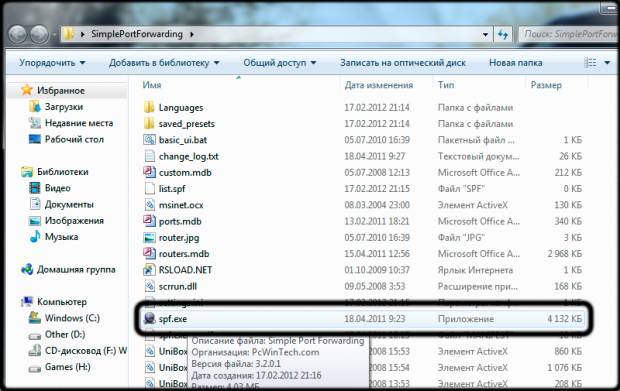Select the ports.mdb database icon

(x=149, y=221)
